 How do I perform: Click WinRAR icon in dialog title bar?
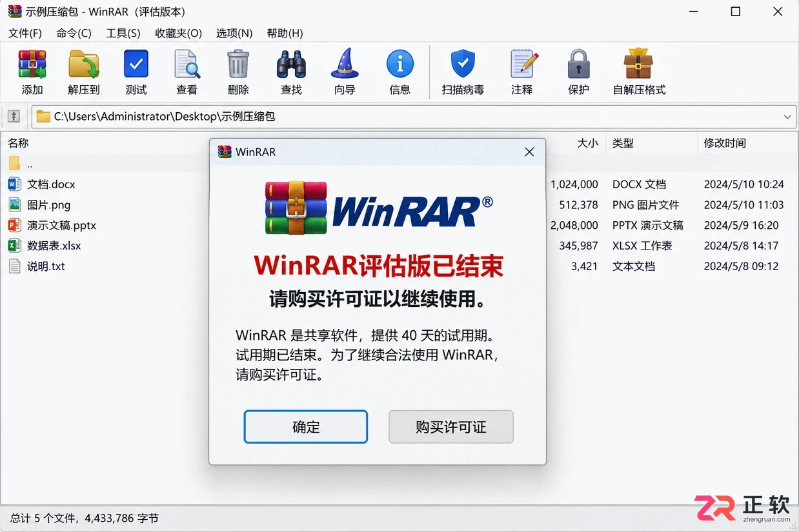225,152
